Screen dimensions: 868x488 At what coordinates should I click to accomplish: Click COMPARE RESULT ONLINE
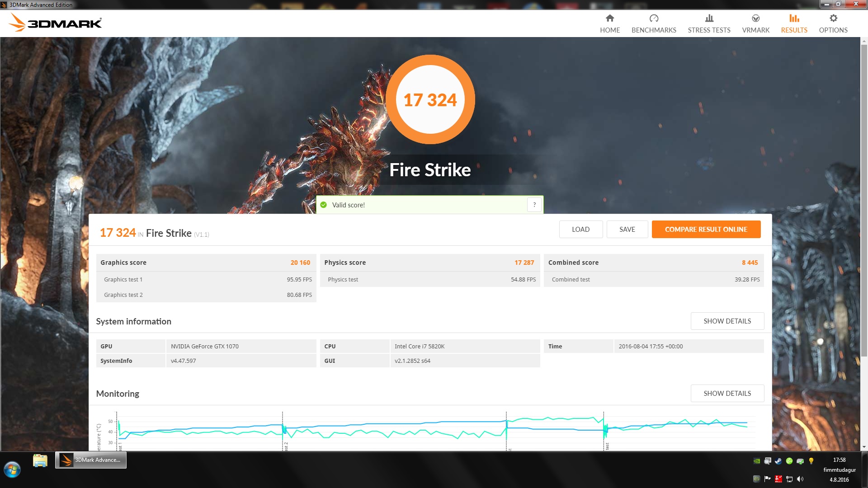tap(706, 229)
